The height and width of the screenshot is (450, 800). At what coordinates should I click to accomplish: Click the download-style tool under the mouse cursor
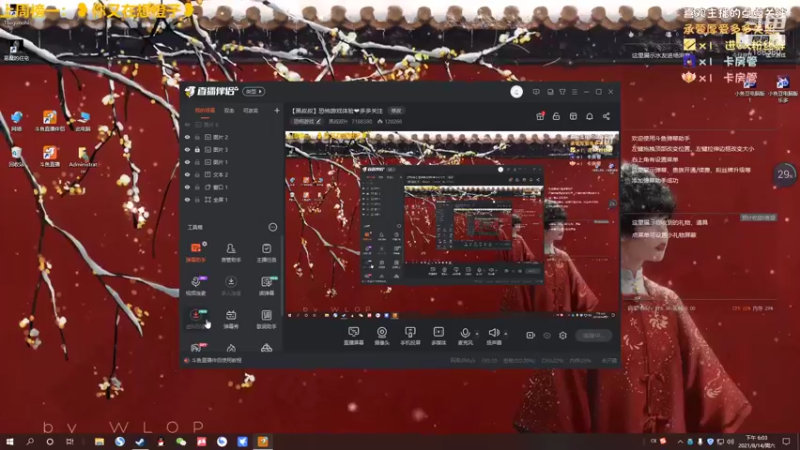coord(195,319)
